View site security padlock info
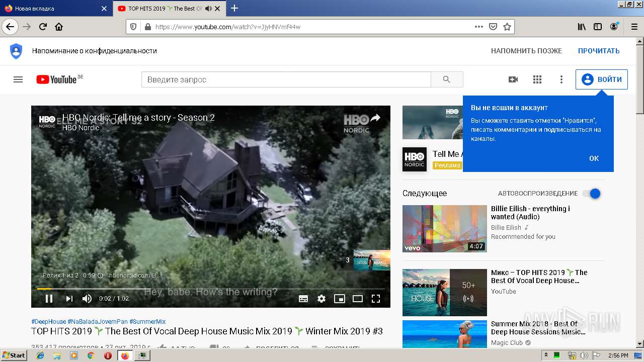644x362 pixels. (x=147, y=27)
